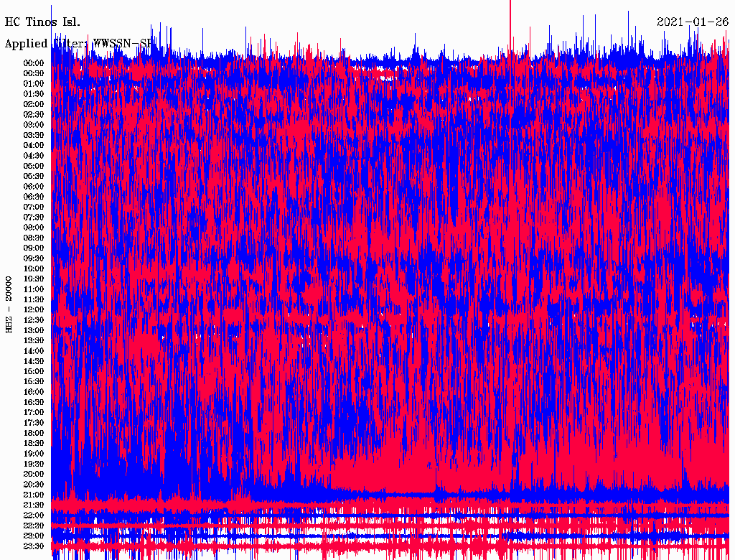Screen dimensions: 735x560
Task: Select the 10:30 time label
Action: coord(33,279)
